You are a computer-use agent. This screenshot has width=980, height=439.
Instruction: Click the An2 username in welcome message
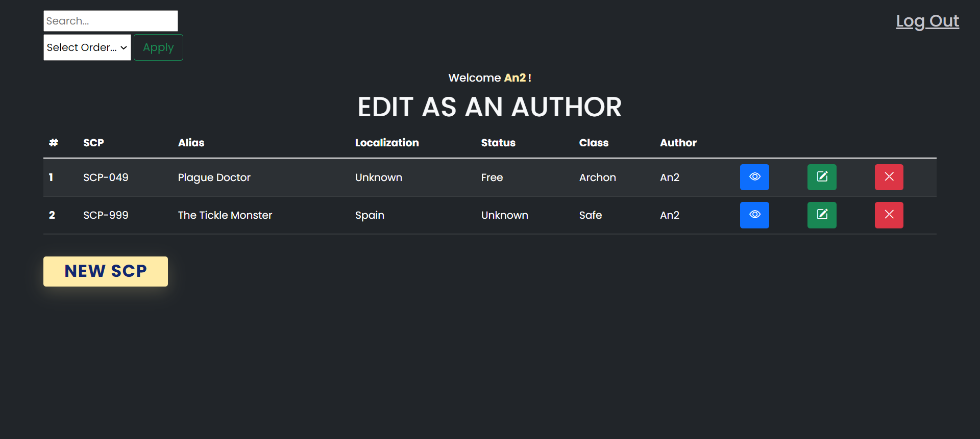(x=515, y=78)
